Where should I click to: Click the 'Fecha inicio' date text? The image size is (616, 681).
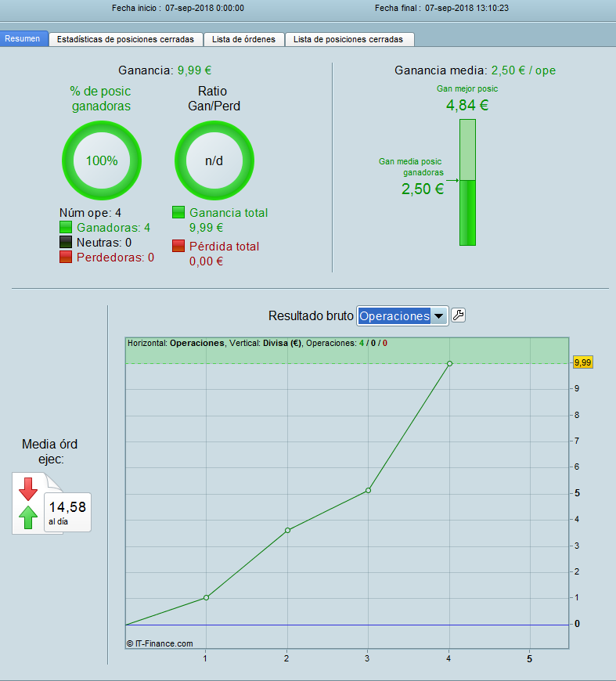[x=178, y=8]
